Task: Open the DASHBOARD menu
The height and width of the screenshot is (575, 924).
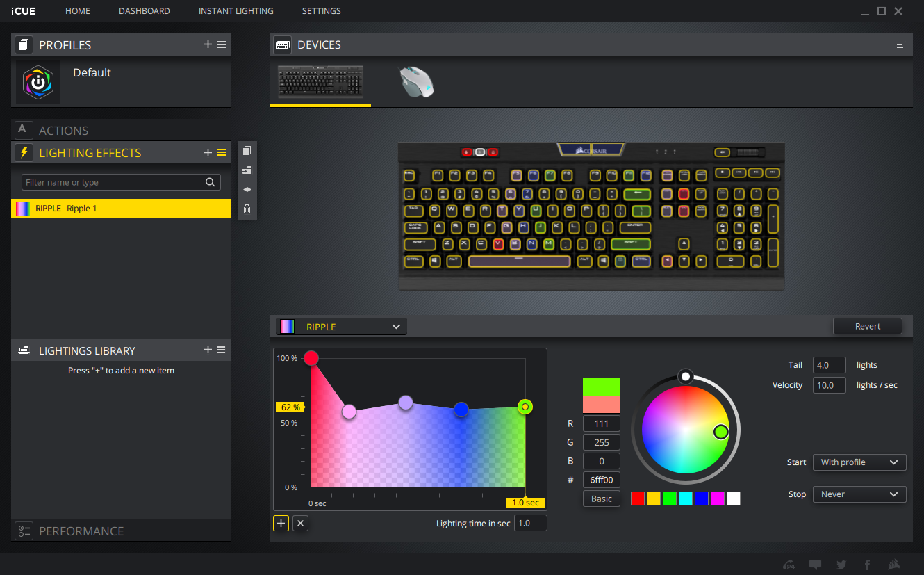Action: tap(145, 11)
